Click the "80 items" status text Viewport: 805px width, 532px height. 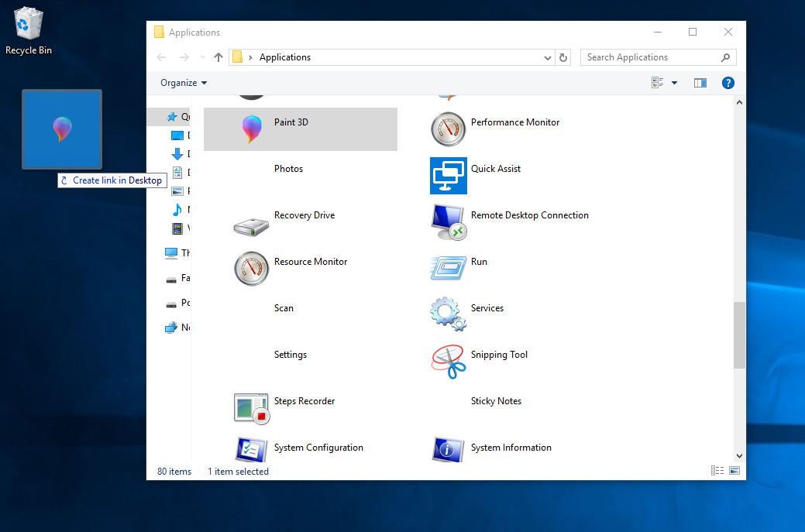(x=174, y=472)
